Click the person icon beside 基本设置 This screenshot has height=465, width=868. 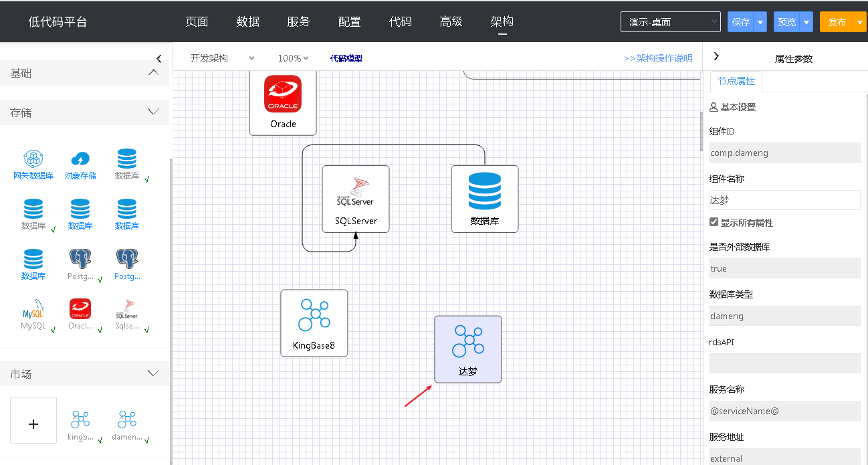[x=714, y=107]
